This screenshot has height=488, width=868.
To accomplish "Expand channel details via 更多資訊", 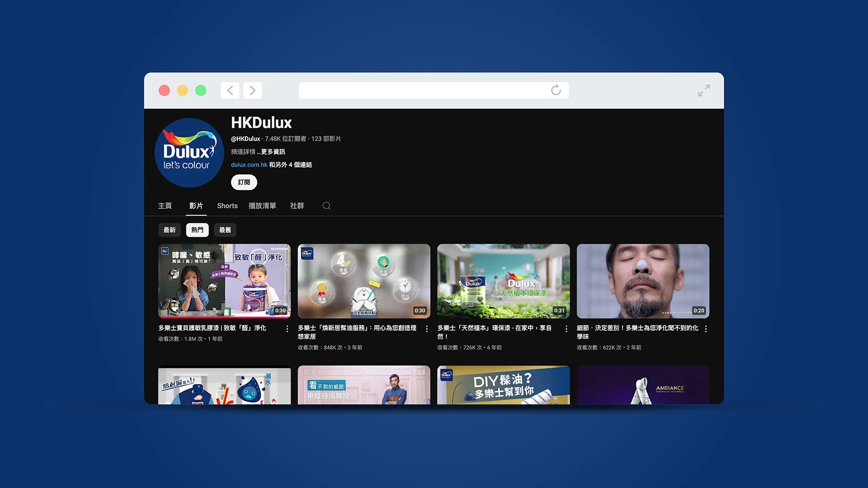I will (273, 152).
